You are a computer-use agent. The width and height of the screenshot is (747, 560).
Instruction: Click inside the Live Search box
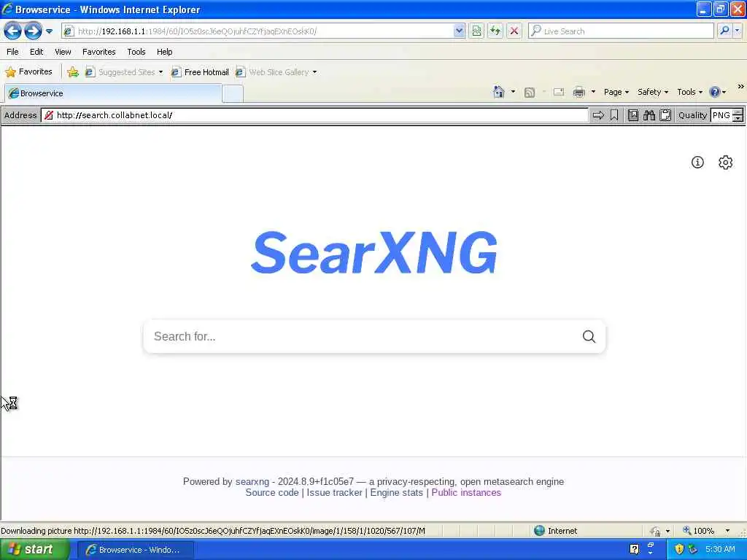tap(621, 31)
